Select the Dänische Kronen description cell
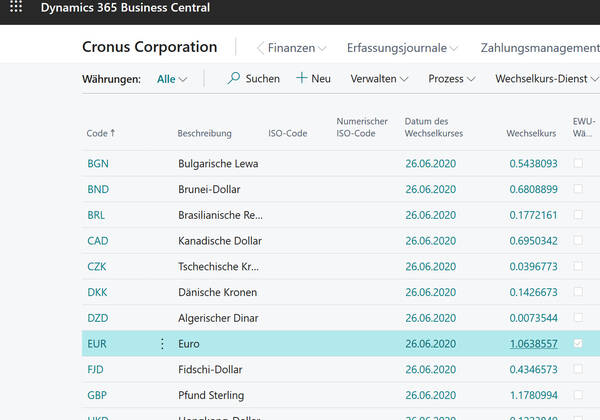The image size is (600, 420). pos(218,292)
